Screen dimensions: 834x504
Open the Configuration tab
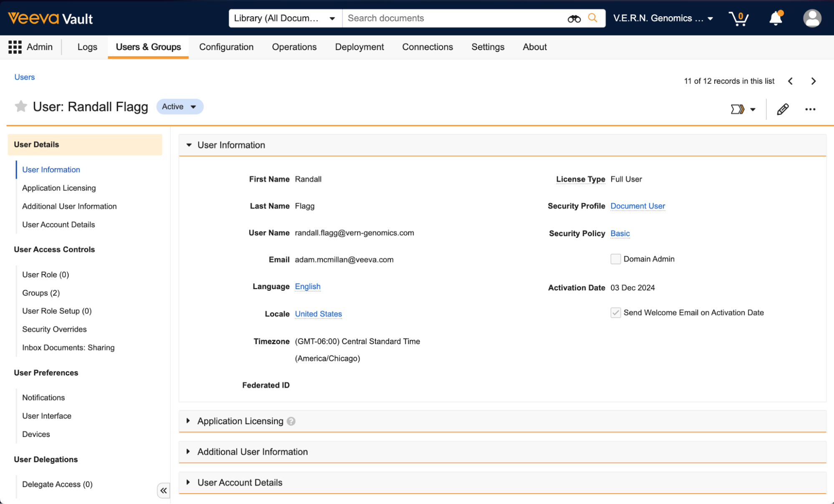click(226, 47)
